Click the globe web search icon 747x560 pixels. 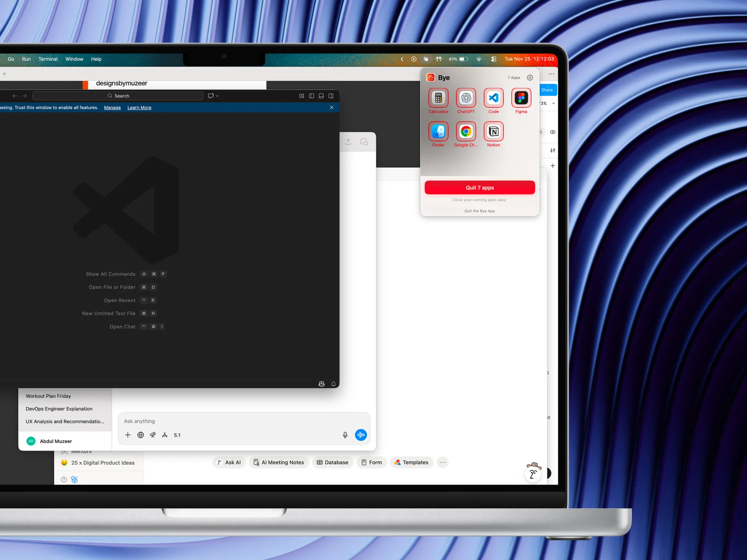tap(140, 435)
